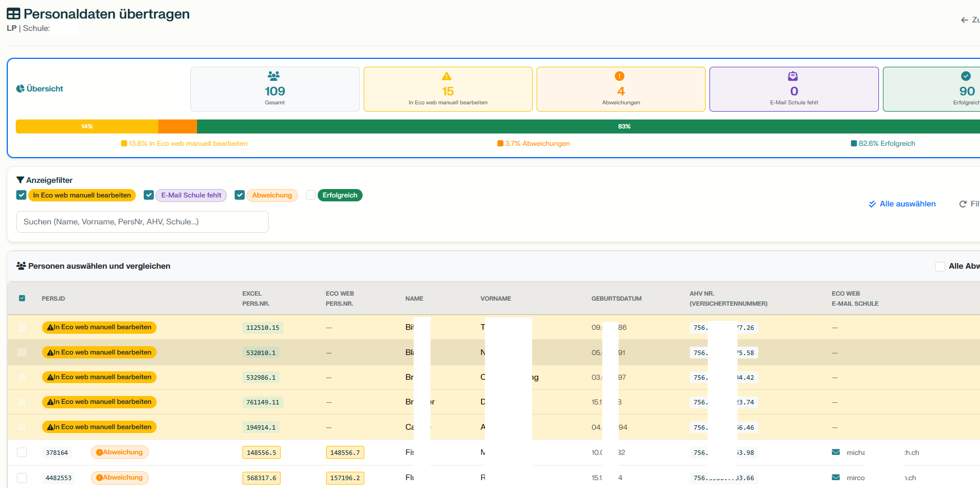Image resolution: width=980 pixels, height=488 pixels.
Task: Click the Excel Pers.Nr. value 148556.5
Action: click(x=262, y=453)
